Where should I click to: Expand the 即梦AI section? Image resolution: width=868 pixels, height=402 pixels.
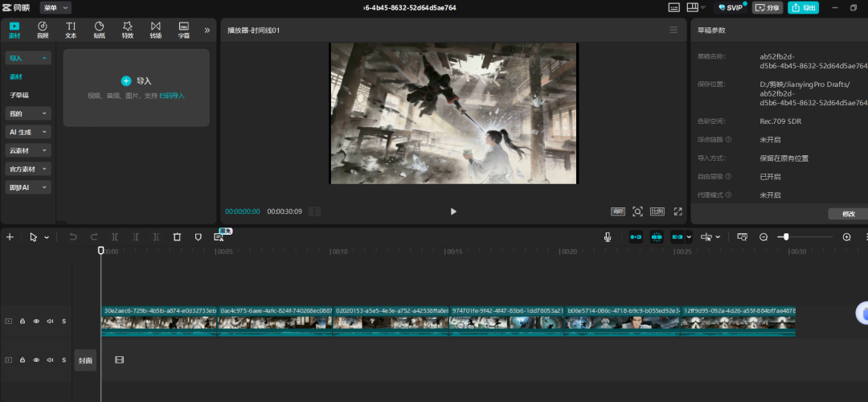(x=28, y=187)
